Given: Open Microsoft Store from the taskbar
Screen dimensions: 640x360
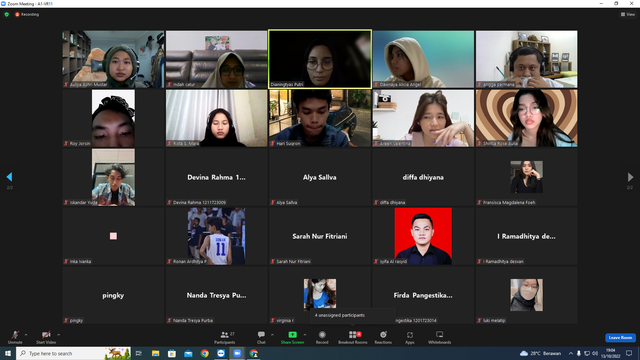Looking at the screenshot, I should point(172,353).
